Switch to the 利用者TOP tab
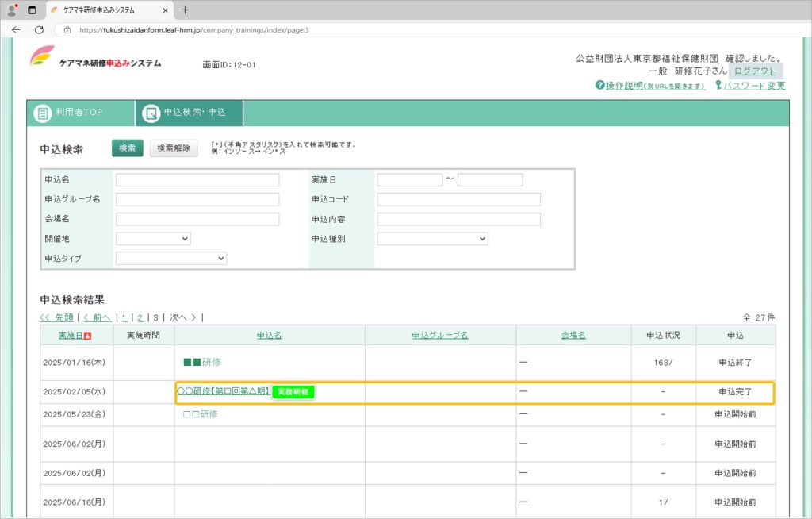Viewport: 812px width, 519px height. (80, 113)
